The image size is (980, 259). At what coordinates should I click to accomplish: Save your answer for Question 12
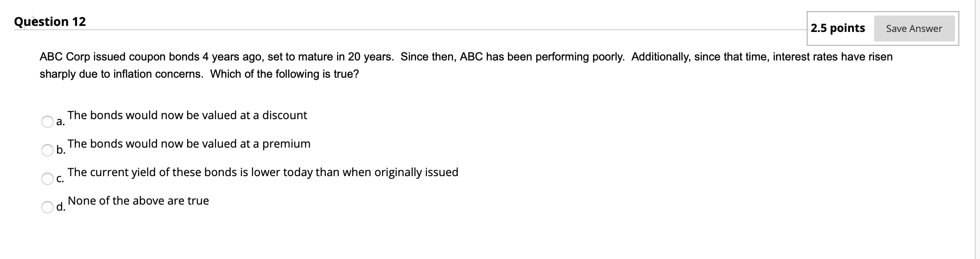914,29
